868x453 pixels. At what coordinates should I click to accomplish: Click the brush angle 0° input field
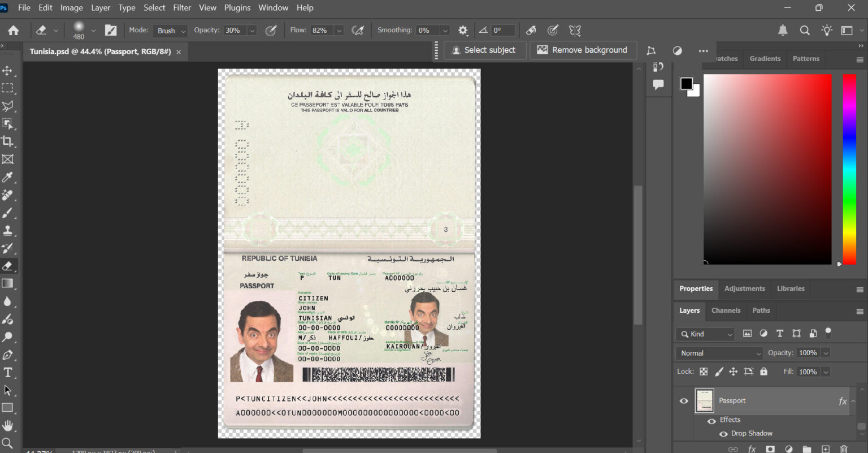tap(502, 31)
